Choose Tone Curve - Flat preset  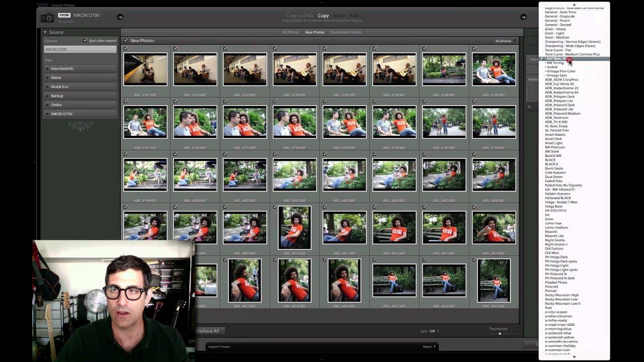pos(558,50)
